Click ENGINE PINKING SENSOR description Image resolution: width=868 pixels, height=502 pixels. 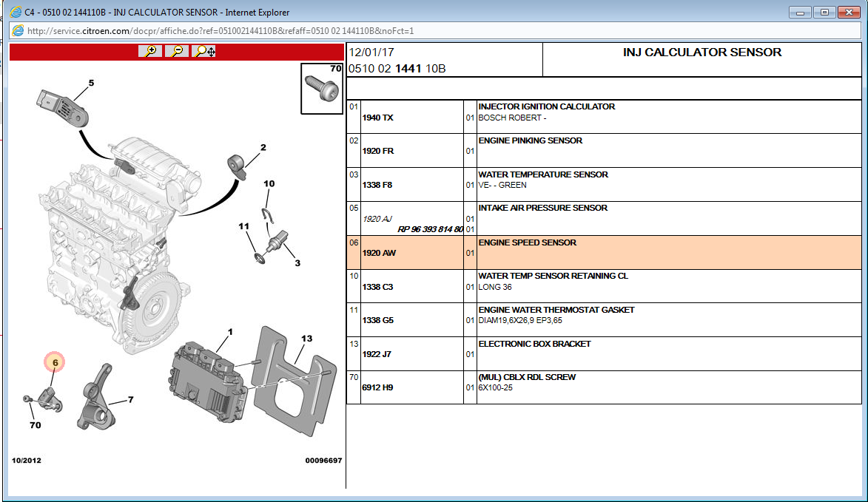(x=530, y=140)
